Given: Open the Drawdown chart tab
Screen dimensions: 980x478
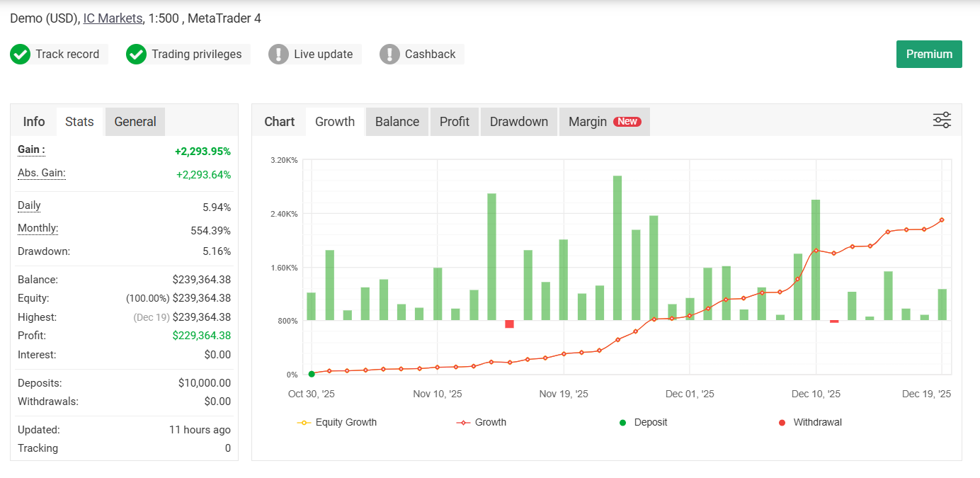Looking at the screenshot, I should tap(519, 122).
